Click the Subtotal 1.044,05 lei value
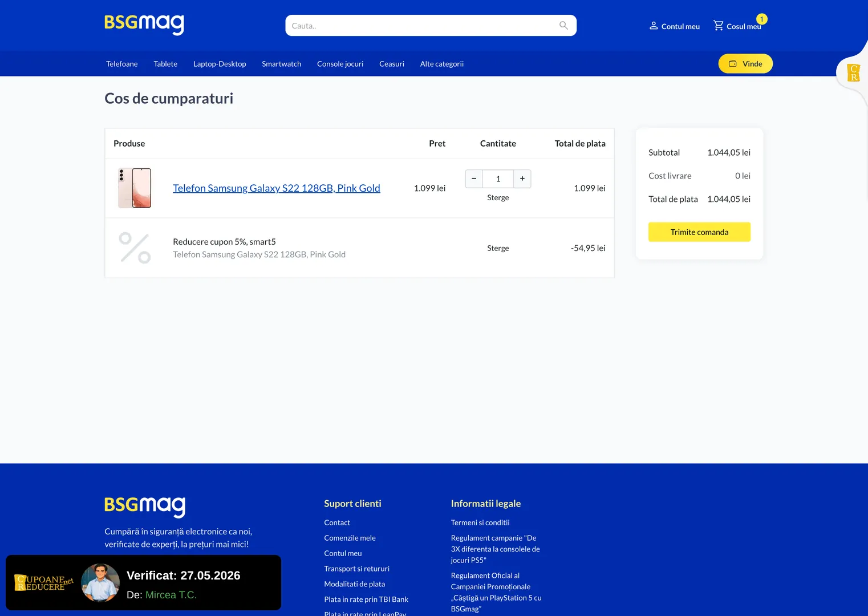 729,152
